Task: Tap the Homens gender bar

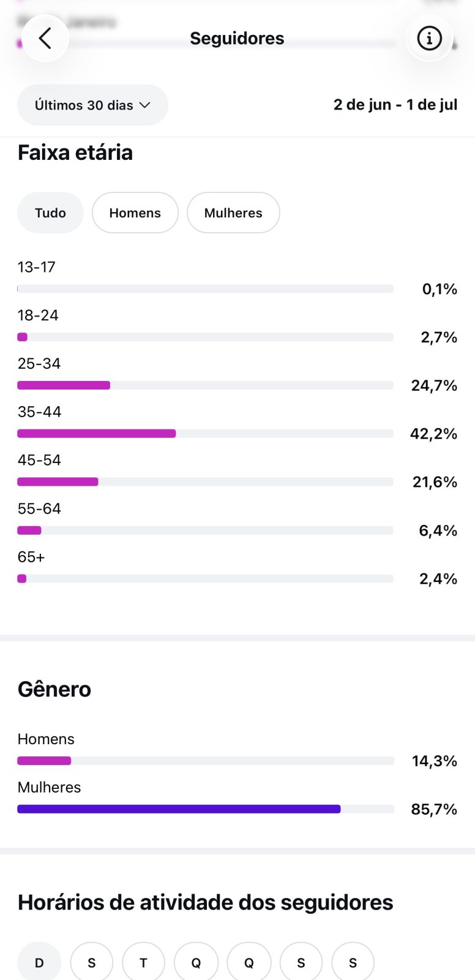Action: [x=206, y=761]
